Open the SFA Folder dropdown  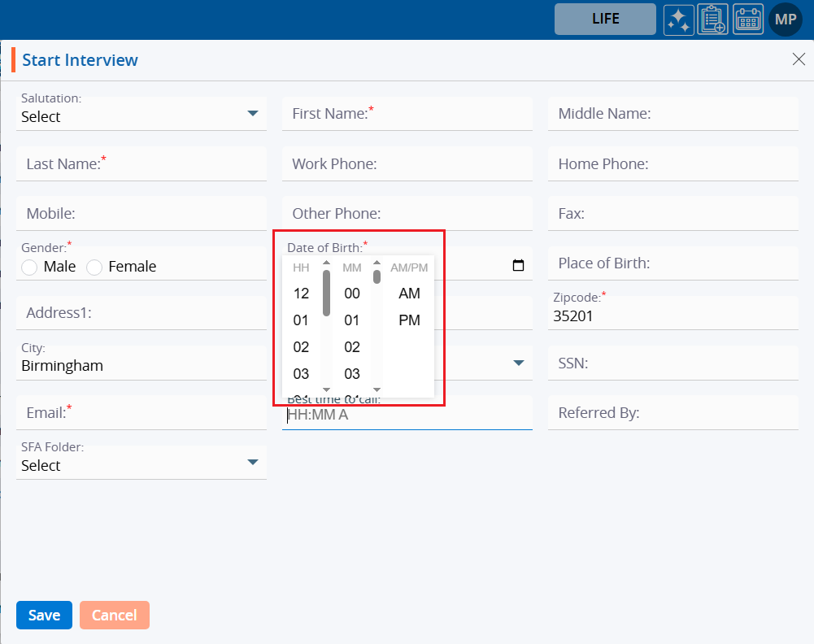(252, 463)
